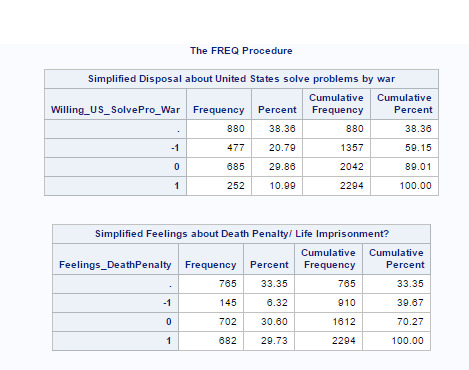Viewport: 469px width, 370px height.
Task: Click the Feelings_DeathPenalty column header
Action: pyautogui.click(x=115, y=259)
